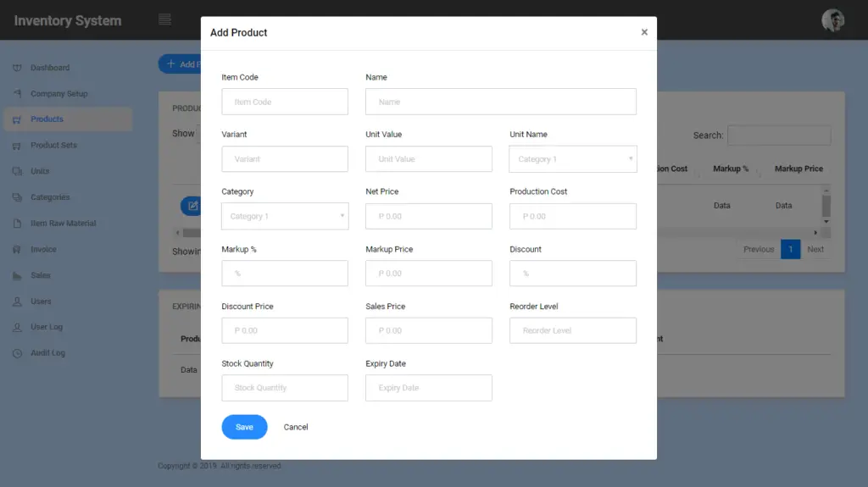Screen dimensions: 868x487
Task: Open Company Setup from the sidebar
Action: coord(59,93)
